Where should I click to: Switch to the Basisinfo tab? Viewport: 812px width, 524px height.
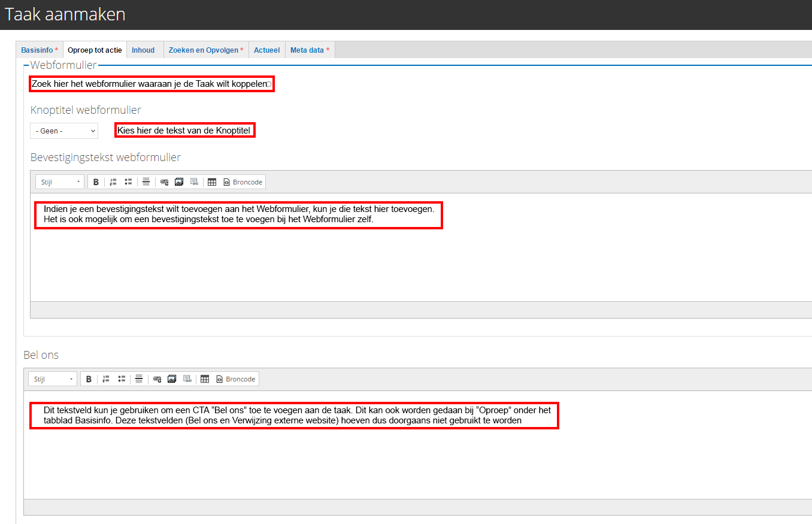coord(40,50)
